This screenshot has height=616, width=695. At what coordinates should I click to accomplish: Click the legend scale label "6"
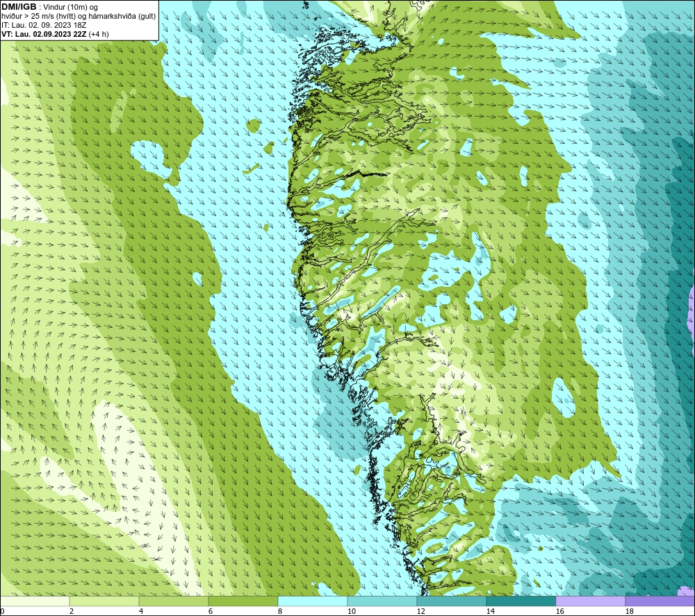pos(211,612)
